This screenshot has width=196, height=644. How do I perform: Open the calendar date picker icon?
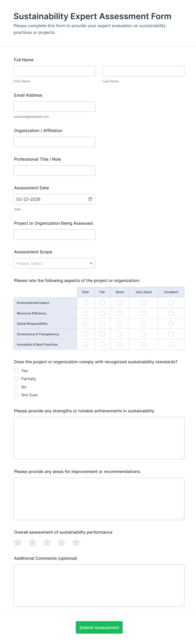pyautogui.click(x=90, y=199)
